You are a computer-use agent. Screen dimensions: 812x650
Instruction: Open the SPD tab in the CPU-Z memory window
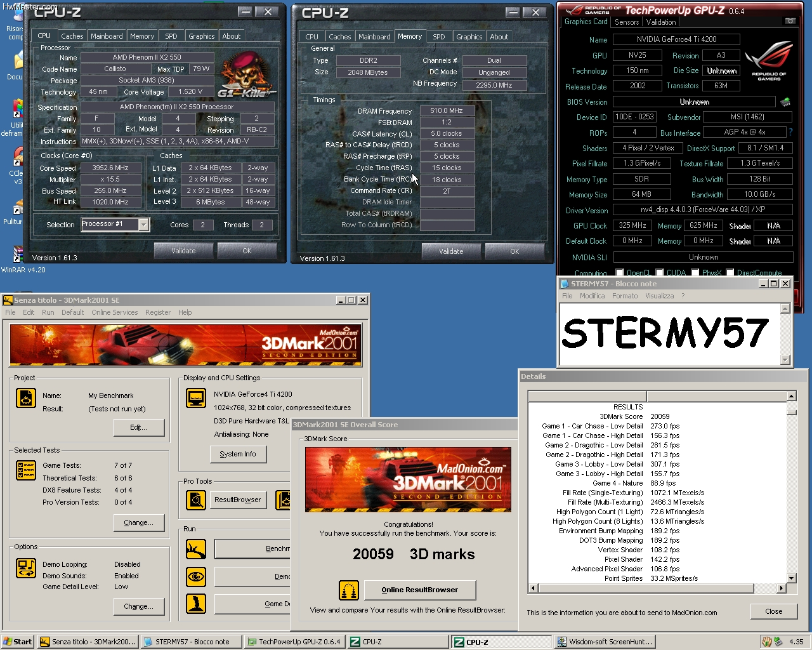[x=438, y=37]
